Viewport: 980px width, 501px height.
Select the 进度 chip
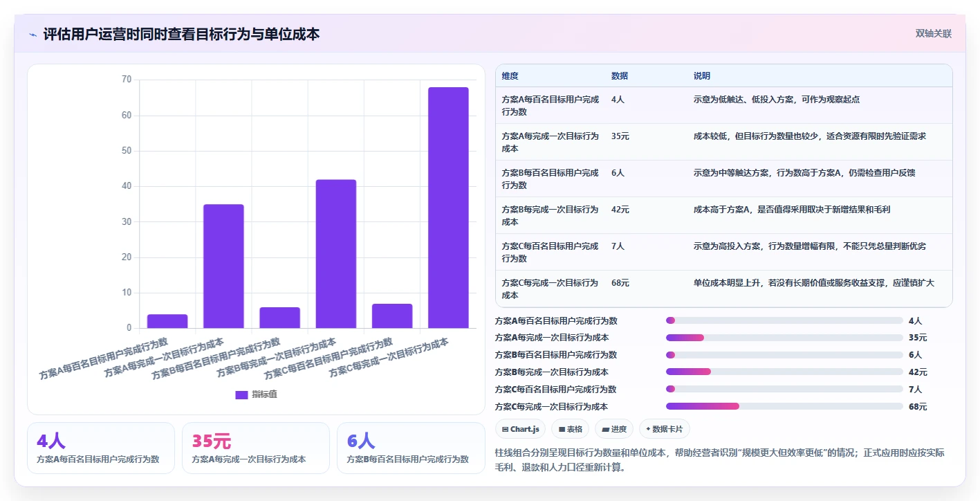pos(614,429)
